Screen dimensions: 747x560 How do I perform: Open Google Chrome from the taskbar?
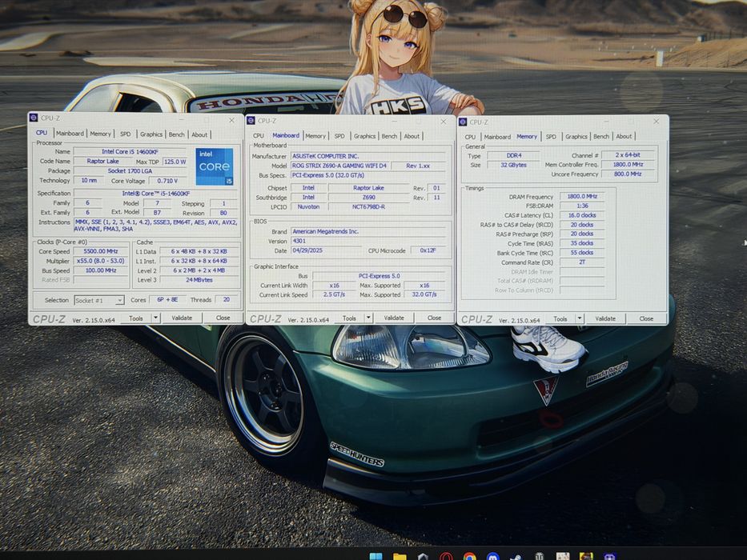[x=469, y=556]
